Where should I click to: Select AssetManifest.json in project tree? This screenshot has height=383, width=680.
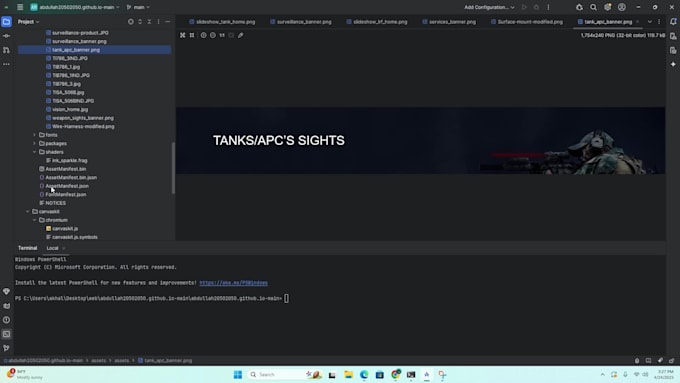[x=67, y=186]
